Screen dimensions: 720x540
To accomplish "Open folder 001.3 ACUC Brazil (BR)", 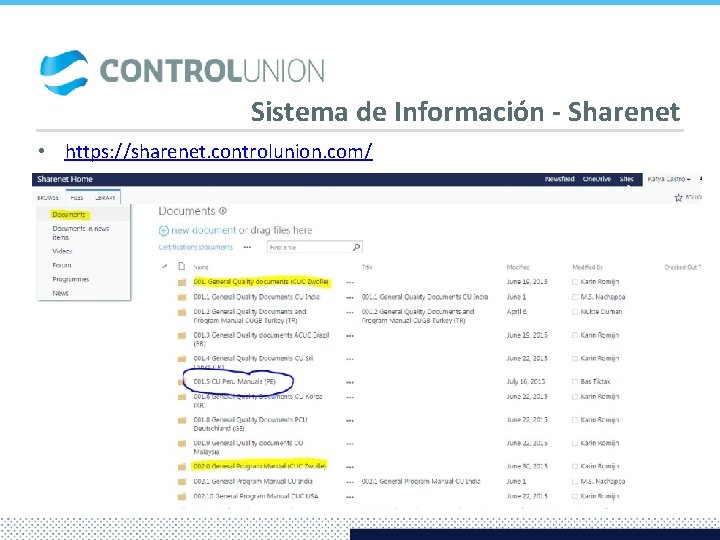I will point(261,339).
